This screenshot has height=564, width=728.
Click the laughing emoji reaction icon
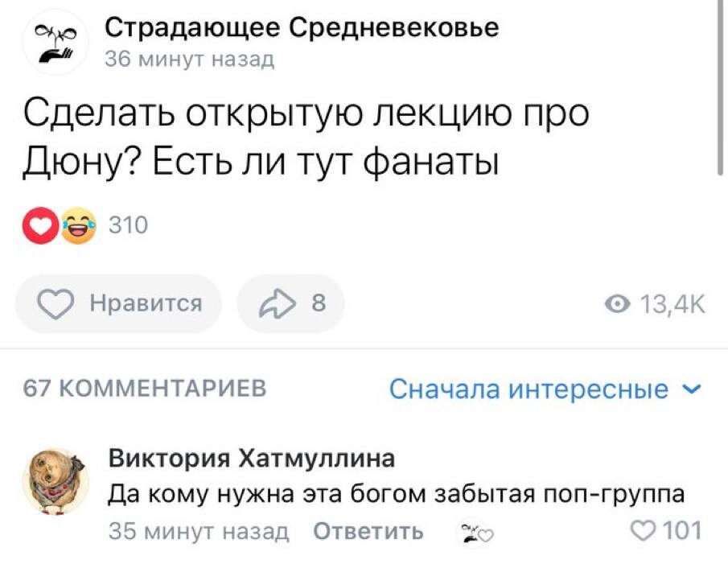[x=76, y=225]
